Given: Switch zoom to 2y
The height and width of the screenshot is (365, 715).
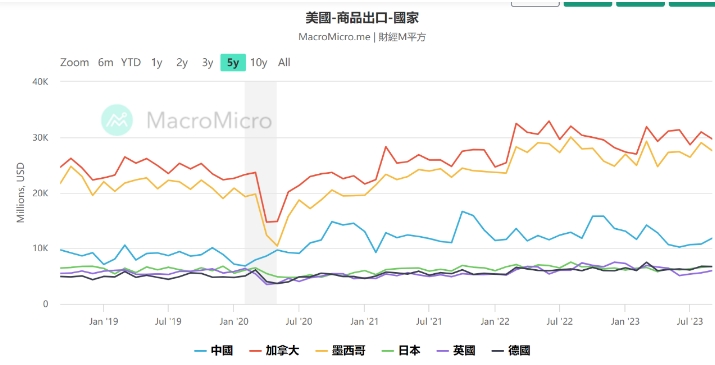Looking at the screenshot, I should (x=182, y=63).
